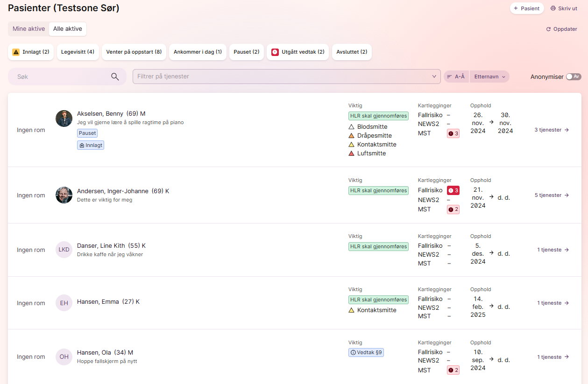Add a new patient with Pasient button
The width and height of the screenshot is (588, 384).
coord(527,8)
